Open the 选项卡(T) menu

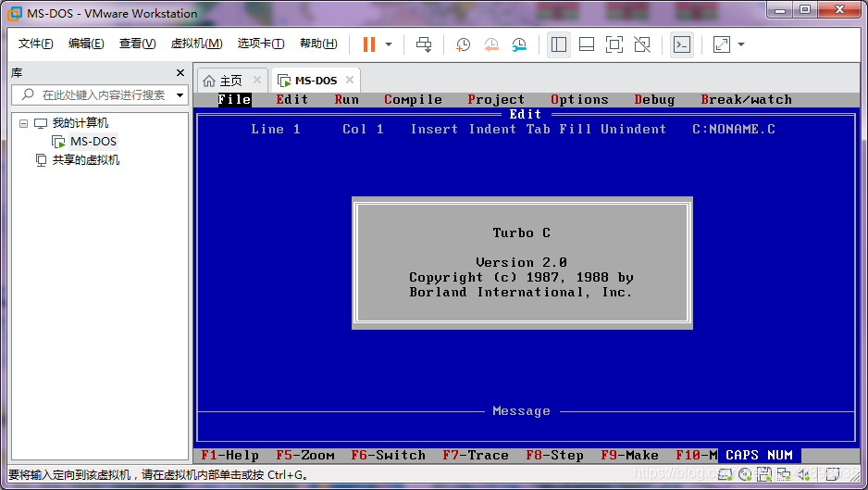[x=261, y=44]
